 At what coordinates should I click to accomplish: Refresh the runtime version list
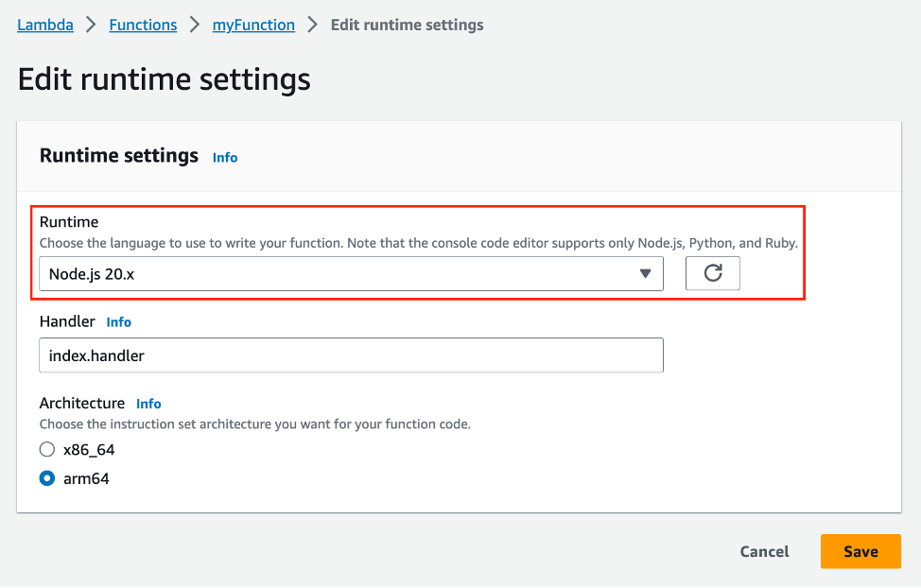713,273
